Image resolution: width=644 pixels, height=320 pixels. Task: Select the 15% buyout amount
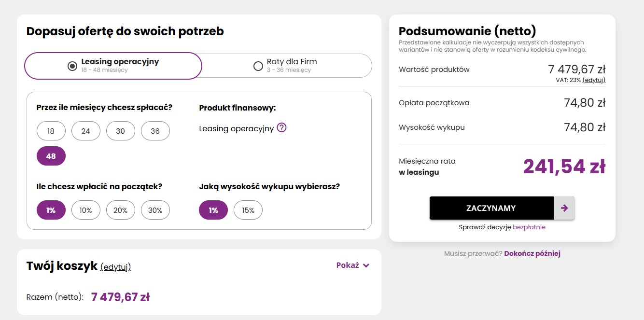click(248, 210)
